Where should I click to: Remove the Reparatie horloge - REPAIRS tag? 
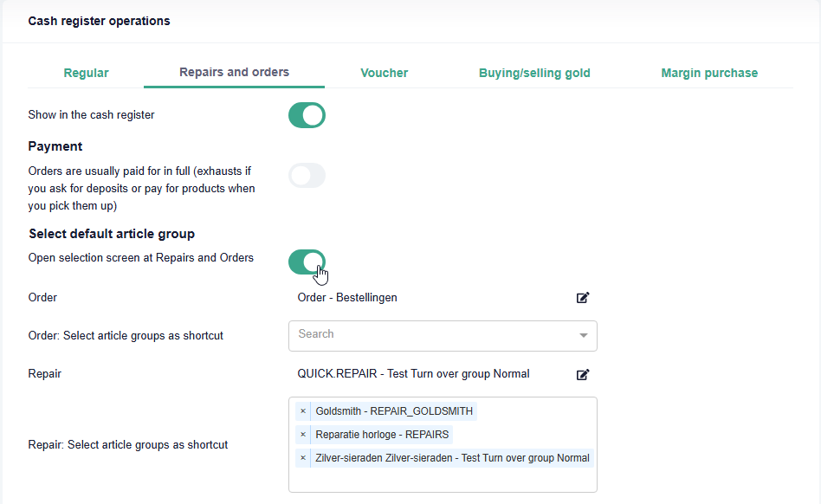coord(303,435)
